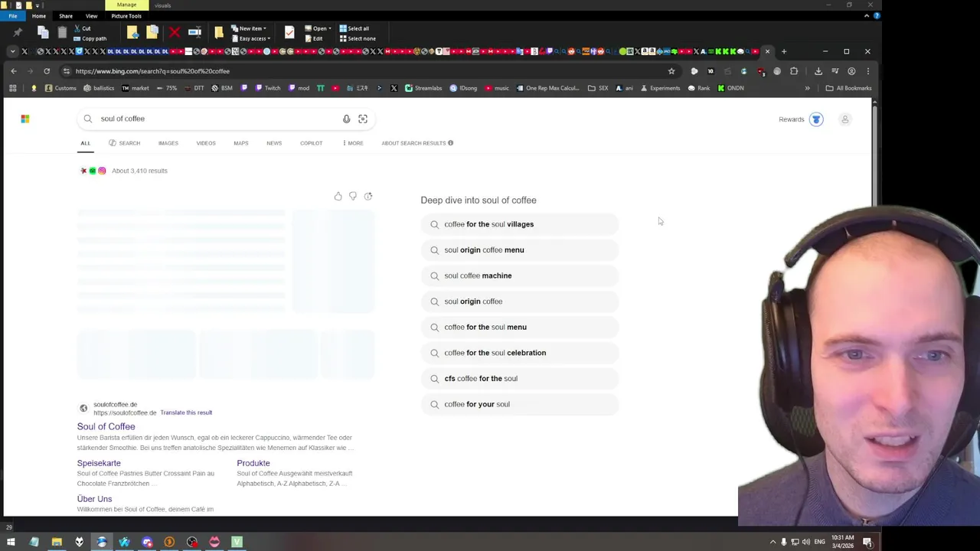980x551 pixels.
Task: Open the SEX bookmarks folder
Action: (x=597, y=88)
